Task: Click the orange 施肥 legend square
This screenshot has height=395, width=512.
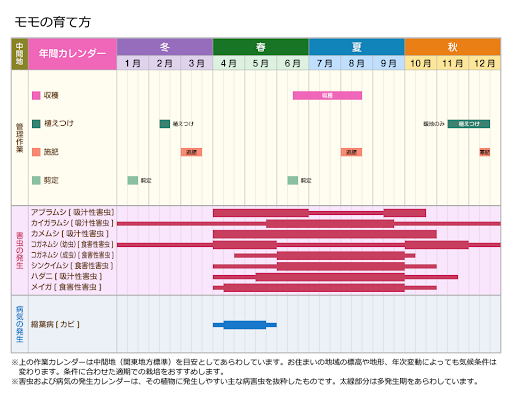Action: coord(36,152)
